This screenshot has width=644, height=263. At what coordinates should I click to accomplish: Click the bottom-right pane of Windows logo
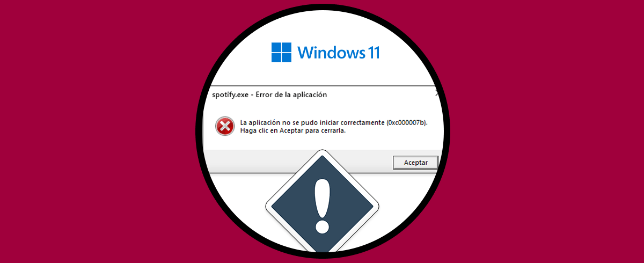pos(287,58)
